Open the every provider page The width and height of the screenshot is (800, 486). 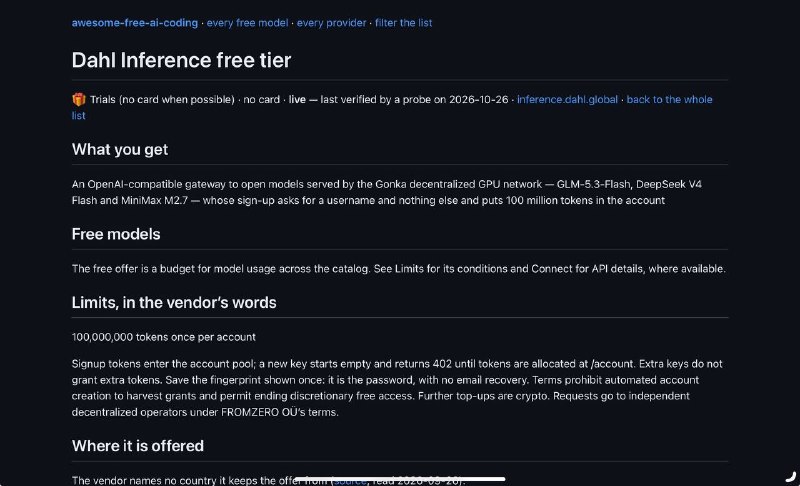pyautogui.click(x=331, y=23)
